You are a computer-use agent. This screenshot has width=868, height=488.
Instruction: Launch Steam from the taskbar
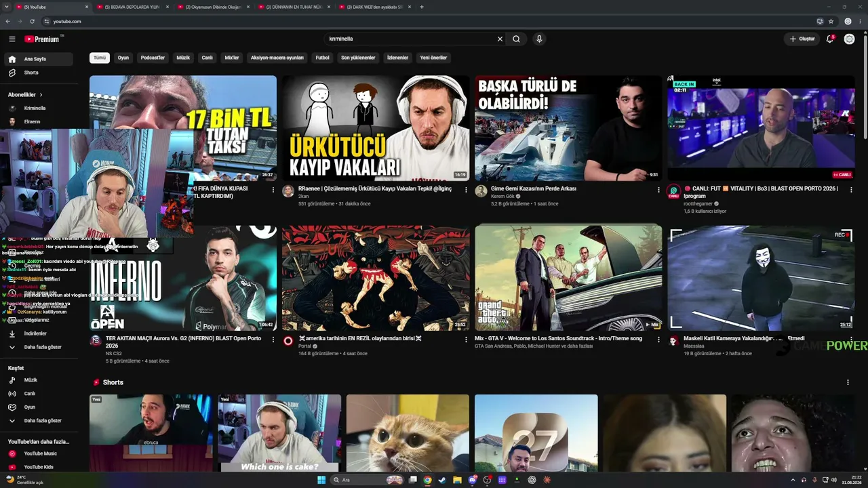click(442, 480)
